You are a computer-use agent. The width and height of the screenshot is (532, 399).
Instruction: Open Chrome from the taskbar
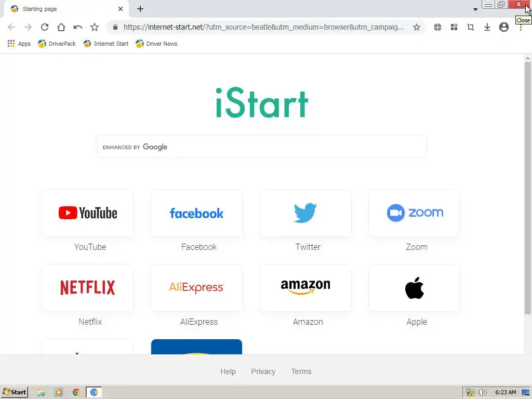pyautogui.click(x=76, y=393)
